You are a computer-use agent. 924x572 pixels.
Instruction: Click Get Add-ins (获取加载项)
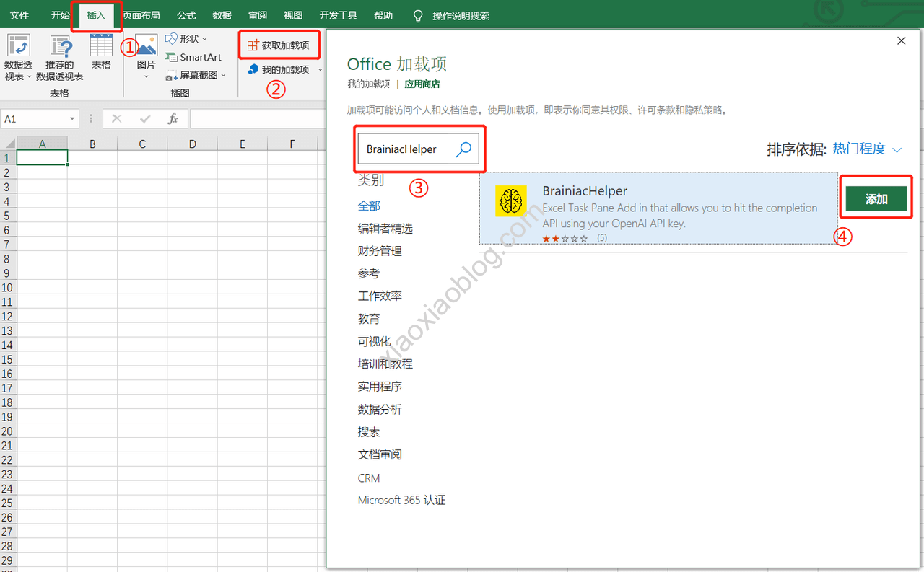click(279, 45)
